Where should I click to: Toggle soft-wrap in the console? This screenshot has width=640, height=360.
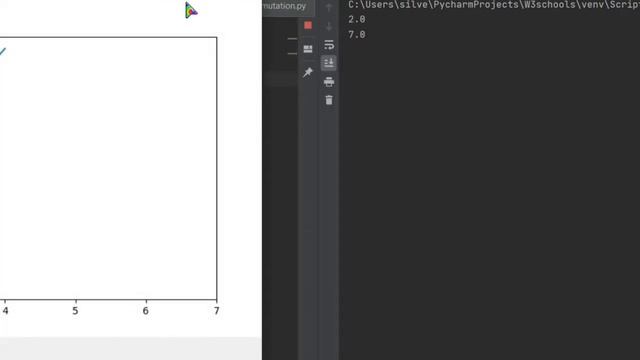point(329,44)
